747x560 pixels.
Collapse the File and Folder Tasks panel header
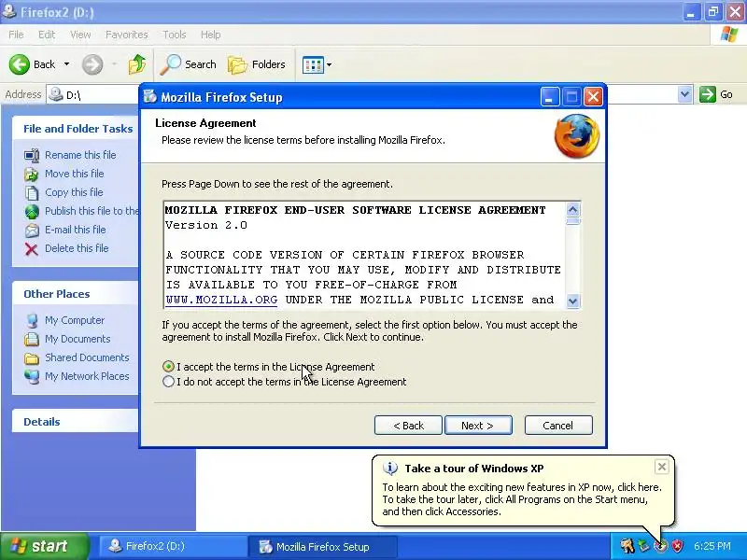pyautogui.click(x=77, y=129)
